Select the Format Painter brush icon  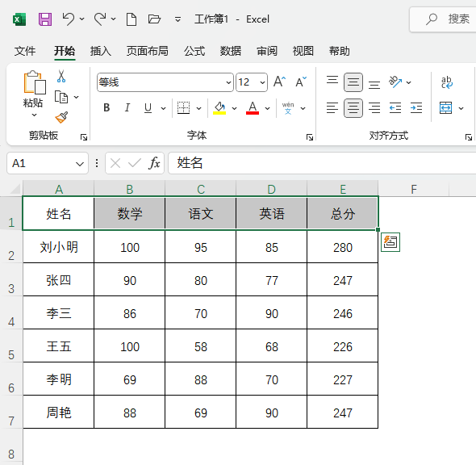(61, 117)
